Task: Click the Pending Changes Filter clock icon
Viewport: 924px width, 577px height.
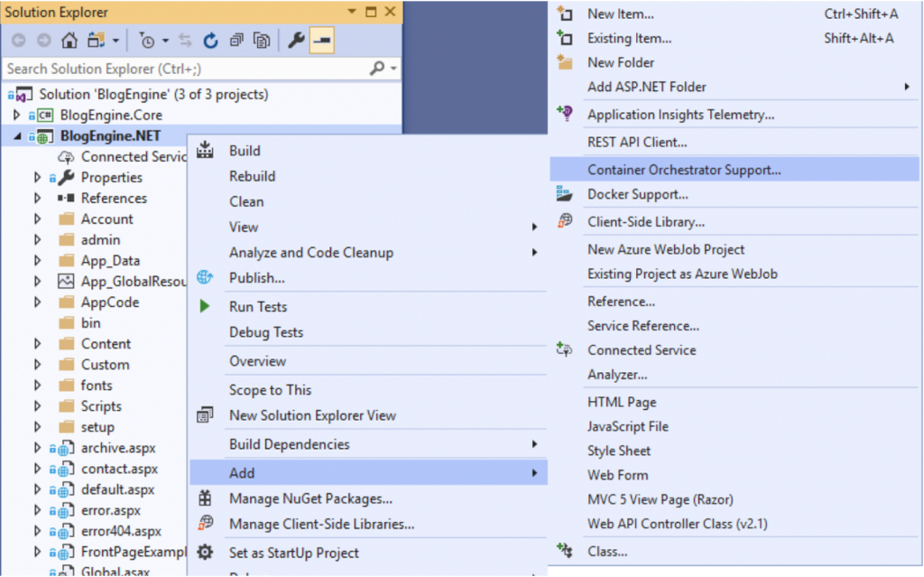Action: 147,40
